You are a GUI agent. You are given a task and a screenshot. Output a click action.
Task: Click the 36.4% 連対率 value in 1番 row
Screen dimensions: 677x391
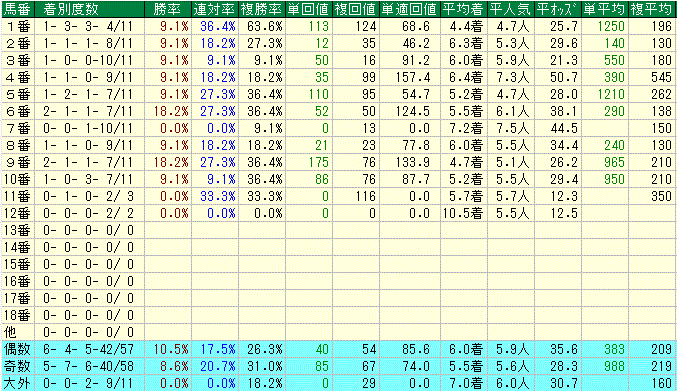coord(218,26)
